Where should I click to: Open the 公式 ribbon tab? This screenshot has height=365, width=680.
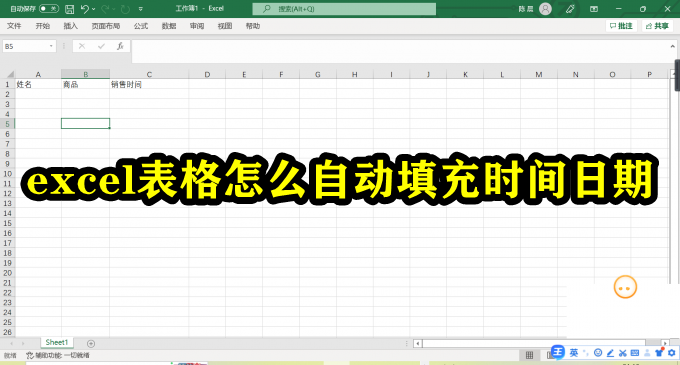(x=141, y=26)
